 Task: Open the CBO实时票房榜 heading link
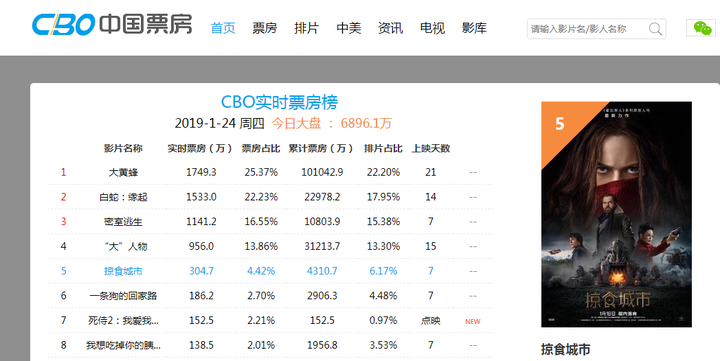pyautogui.click(x=279, y=102)
